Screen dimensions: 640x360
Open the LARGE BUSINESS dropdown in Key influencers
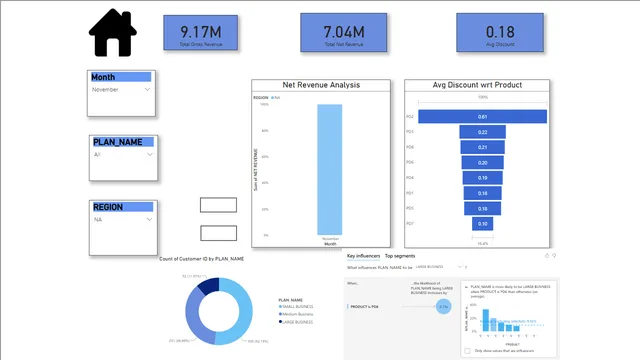438,267
